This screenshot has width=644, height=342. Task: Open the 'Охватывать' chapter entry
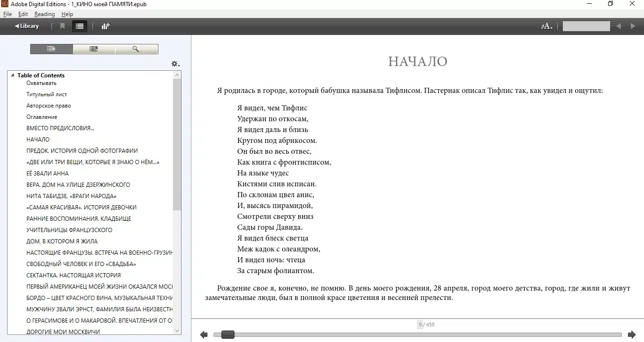click(41, 83)
